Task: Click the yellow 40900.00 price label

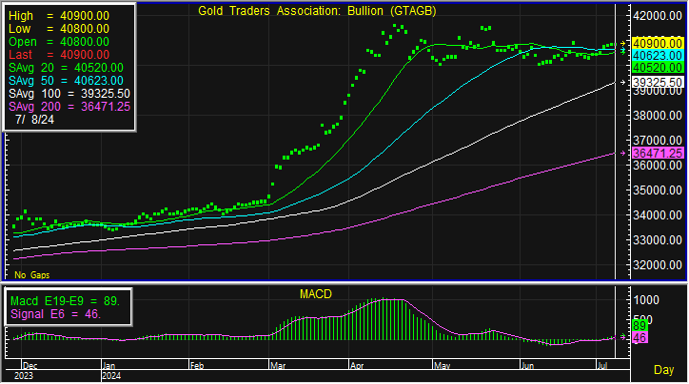Action: click(x=657, y=43)
